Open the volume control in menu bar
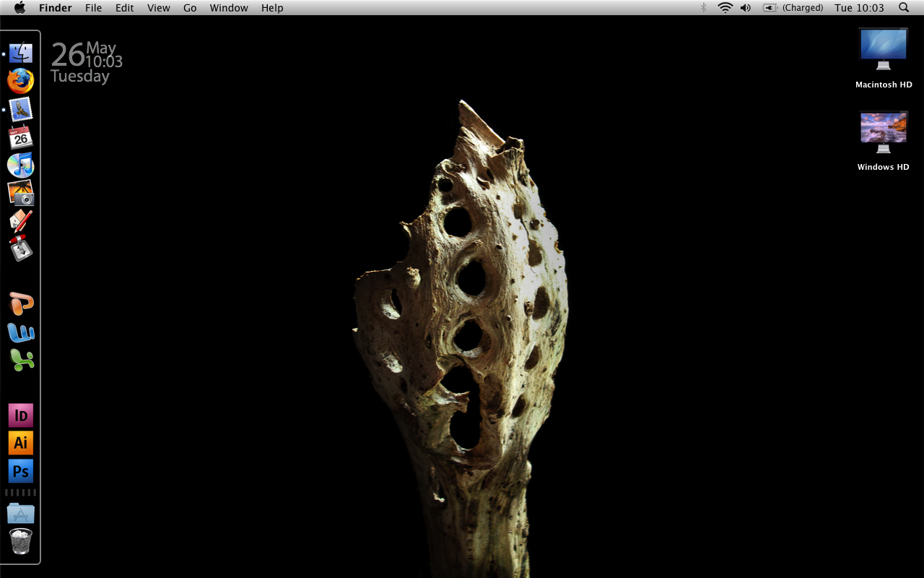 [x=746, y=8]
